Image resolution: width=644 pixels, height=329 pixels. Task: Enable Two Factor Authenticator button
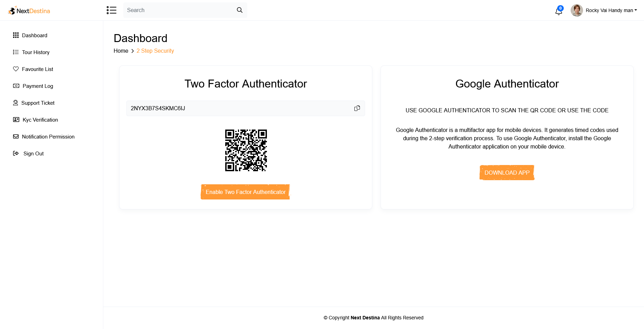[246, 192]
